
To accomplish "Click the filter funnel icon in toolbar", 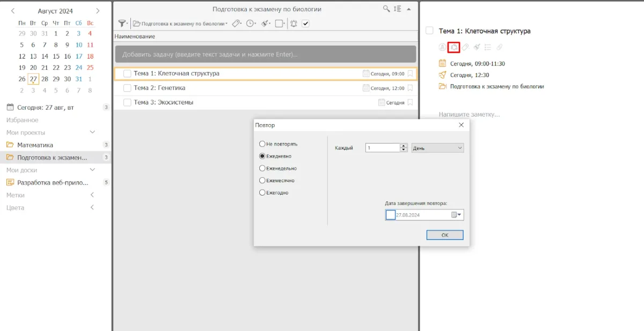I will (122, 24).
